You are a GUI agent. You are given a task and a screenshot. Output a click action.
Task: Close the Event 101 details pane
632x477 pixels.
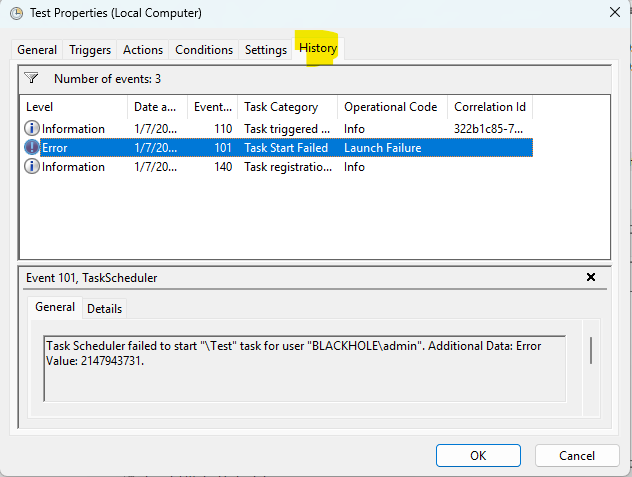(x=590, y=277)
